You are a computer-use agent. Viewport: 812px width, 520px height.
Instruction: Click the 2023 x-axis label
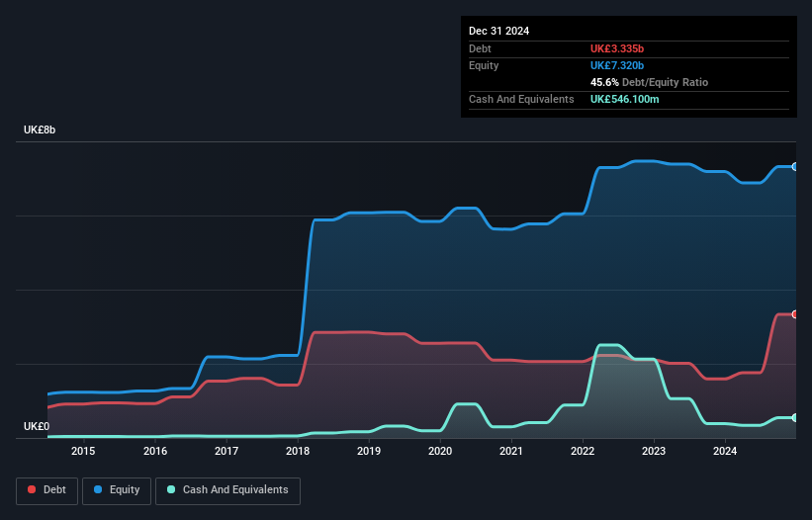[x=654, y=451]
